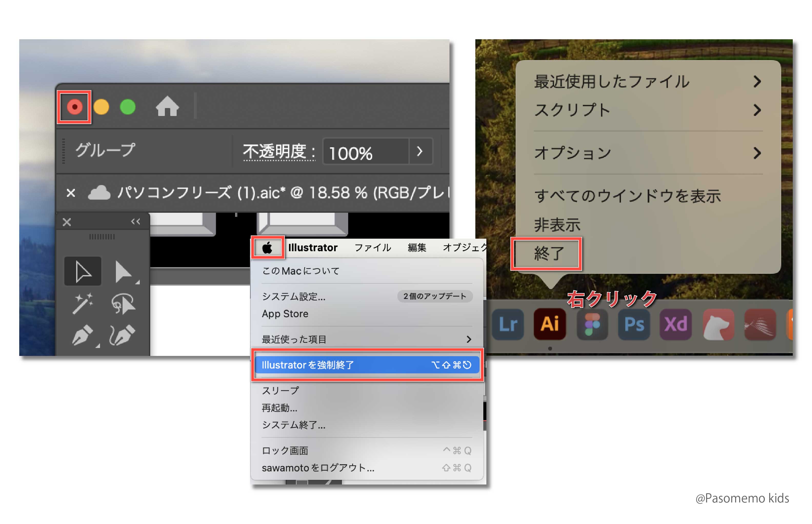Open the Bear app from the Dock

pos(718,324)
